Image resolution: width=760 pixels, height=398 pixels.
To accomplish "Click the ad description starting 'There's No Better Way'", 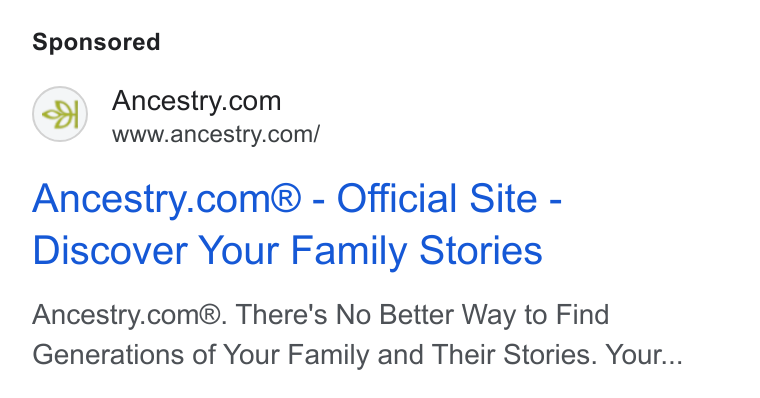I will point(422,315).
